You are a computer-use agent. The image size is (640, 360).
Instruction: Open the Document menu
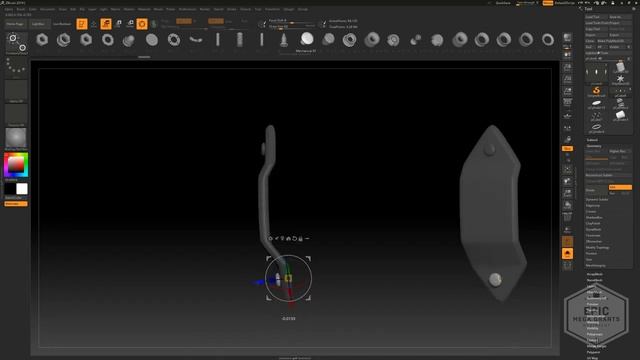(47, 9)
